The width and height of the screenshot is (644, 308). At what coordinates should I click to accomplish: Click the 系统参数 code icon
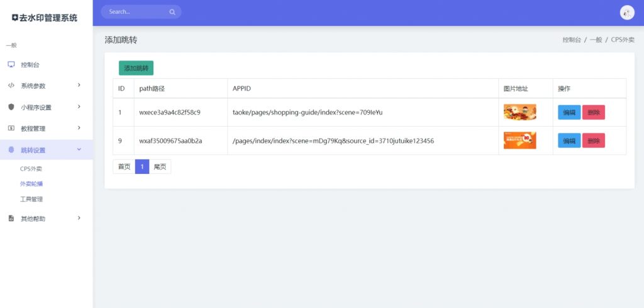11,86
